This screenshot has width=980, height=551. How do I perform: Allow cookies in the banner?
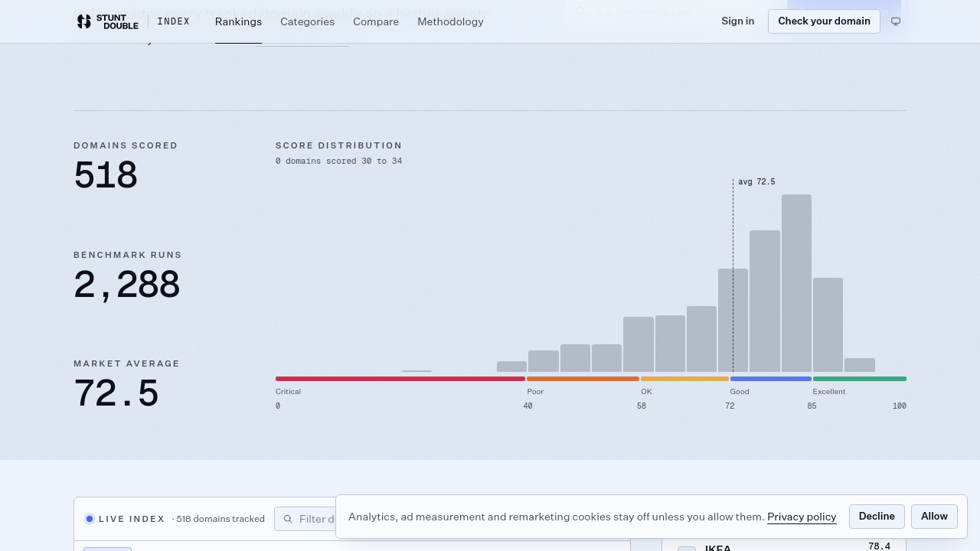point(934,517)
